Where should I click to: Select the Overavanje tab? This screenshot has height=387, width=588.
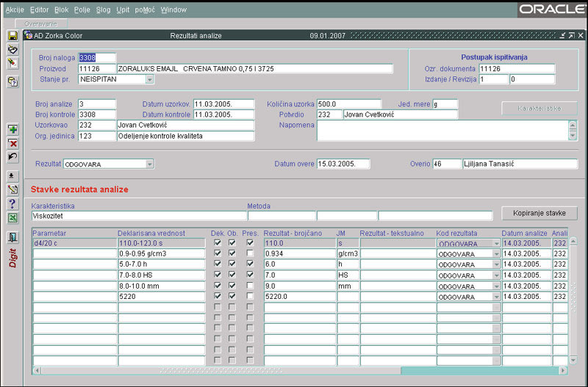click(x=41, y=24)
